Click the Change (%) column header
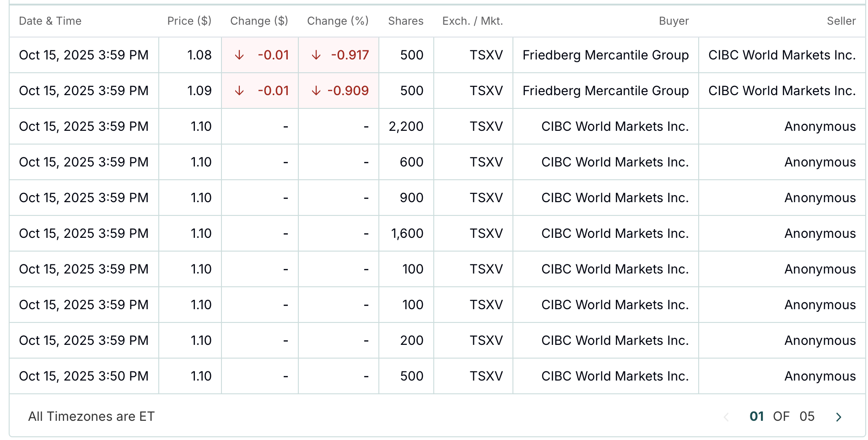 [338, 21]
